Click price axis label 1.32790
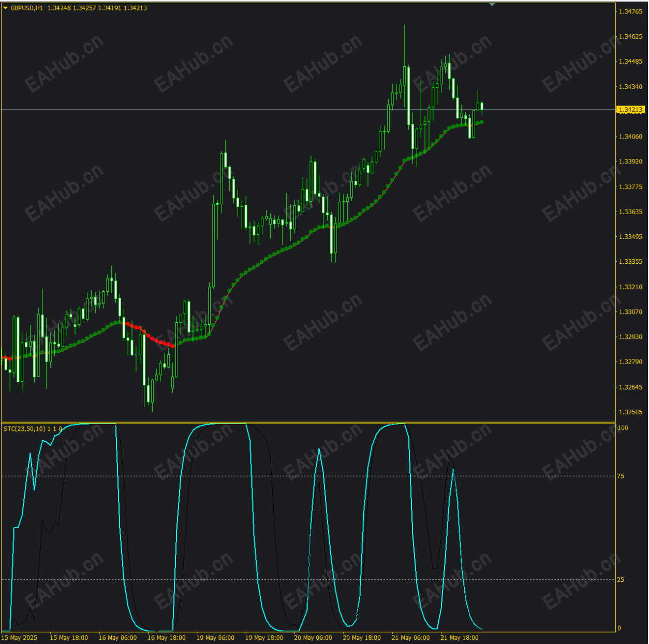 pos(630,362)
